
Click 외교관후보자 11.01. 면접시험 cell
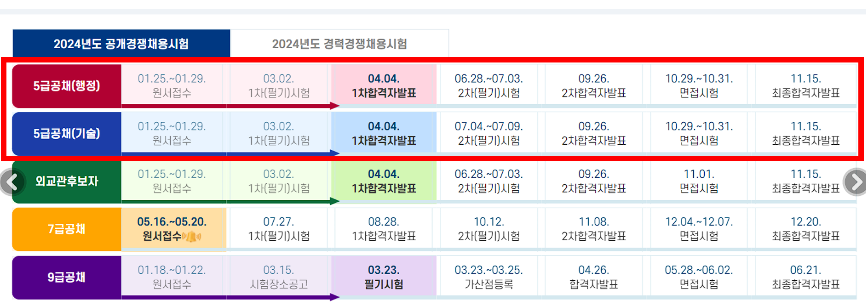pyautogui.click(x=699, y=181)
